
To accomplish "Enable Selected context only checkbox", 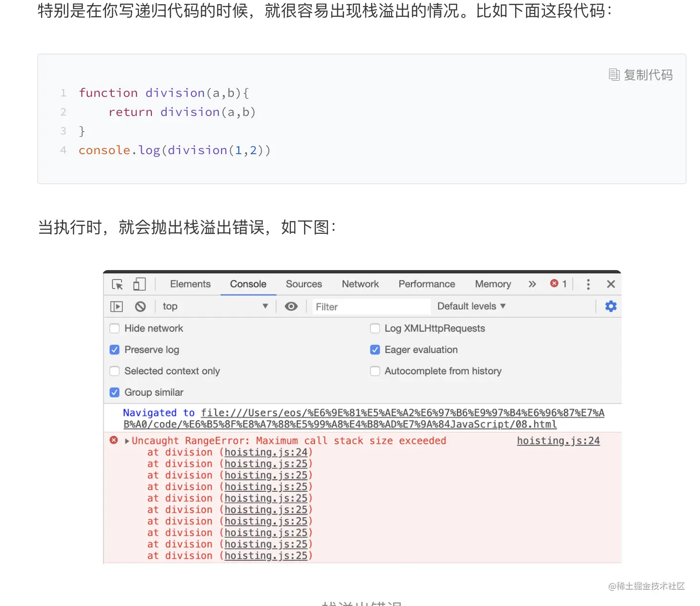I will (x=115, y=371).
